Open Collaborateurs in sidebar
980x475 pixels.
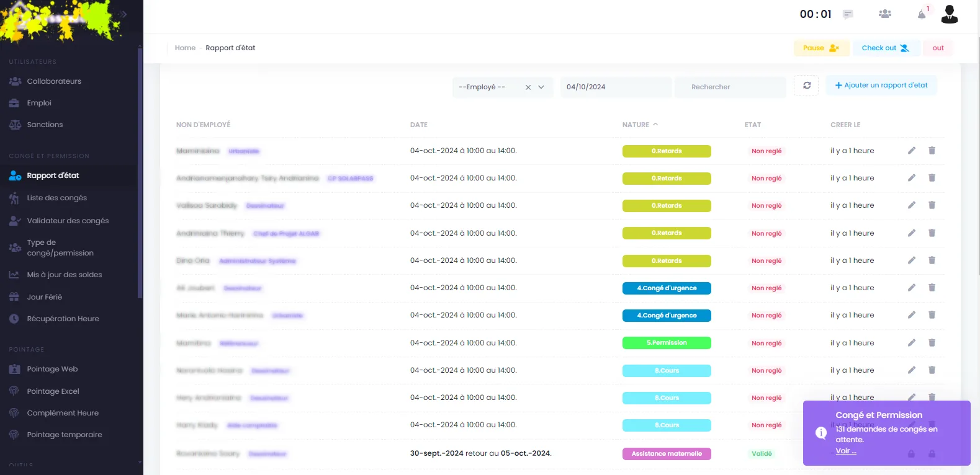[x=54, y=81]
